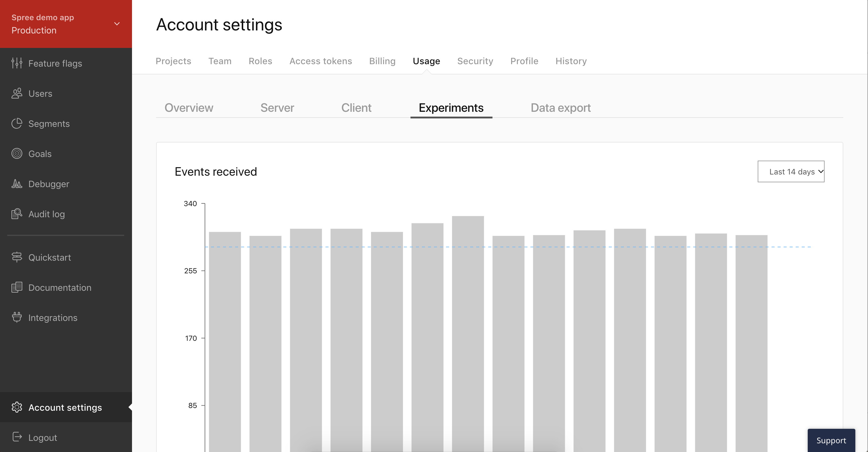The height and width of the screenshot is (452, 868).
Task: Open the Last 14 days dropdown
Action: pyautogui.click(x=791, y=171)
